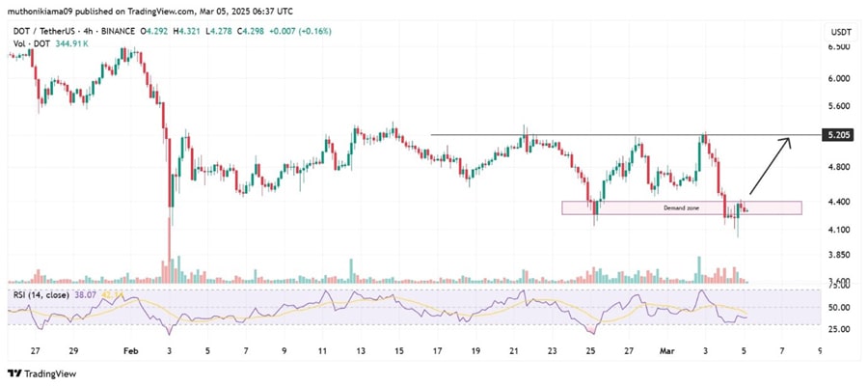Screen dimensions: 868x386
Task: Click the 4.800 price axis label
Action: click(837, 167)
